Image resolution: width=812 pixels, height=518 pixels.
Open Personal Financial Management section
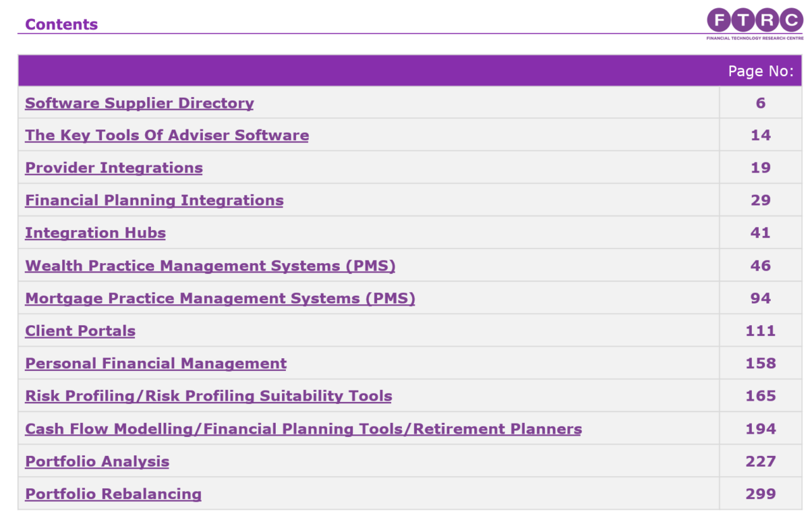tap(156, 363)
